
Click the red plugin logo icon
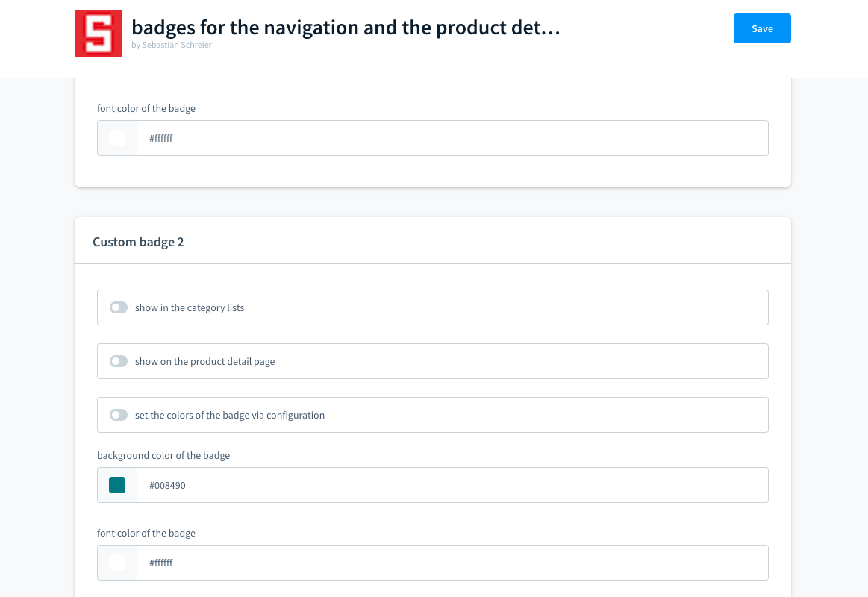point(99,34)
